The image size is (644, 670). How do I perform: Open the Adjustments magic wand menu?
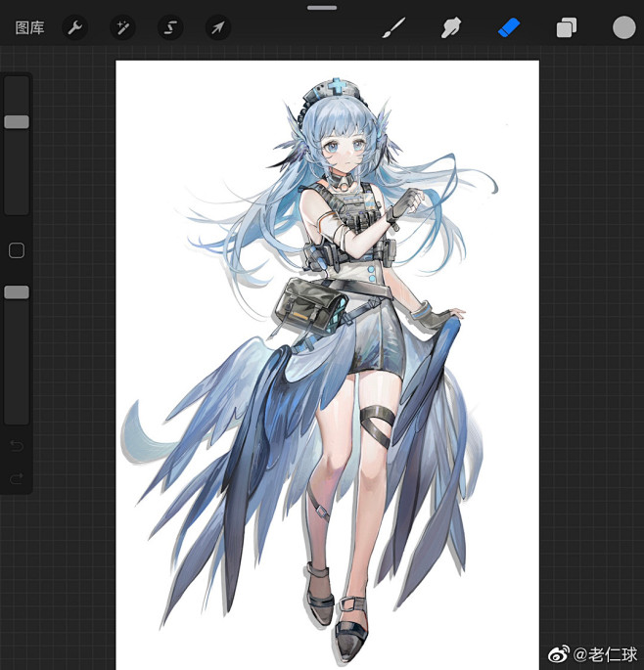122,27
